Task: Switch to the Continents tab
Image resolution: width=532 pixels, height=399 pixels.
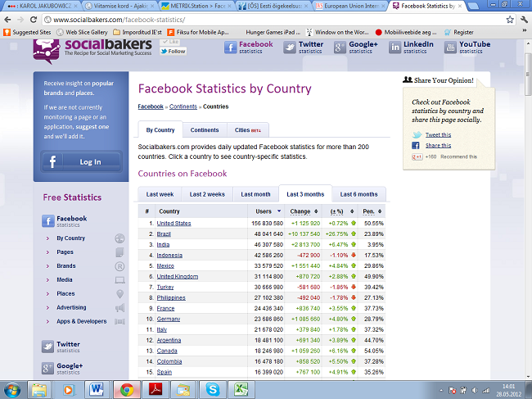Action: coord(205,130)
